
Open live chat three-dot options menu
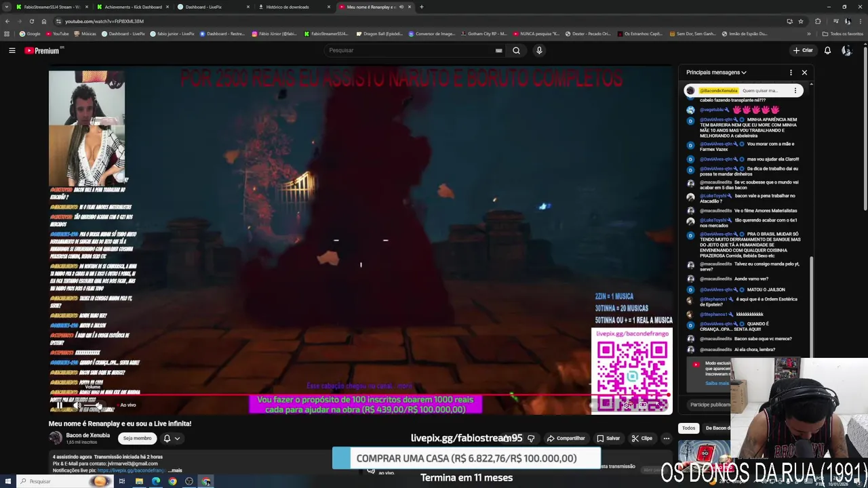(791, 73)
